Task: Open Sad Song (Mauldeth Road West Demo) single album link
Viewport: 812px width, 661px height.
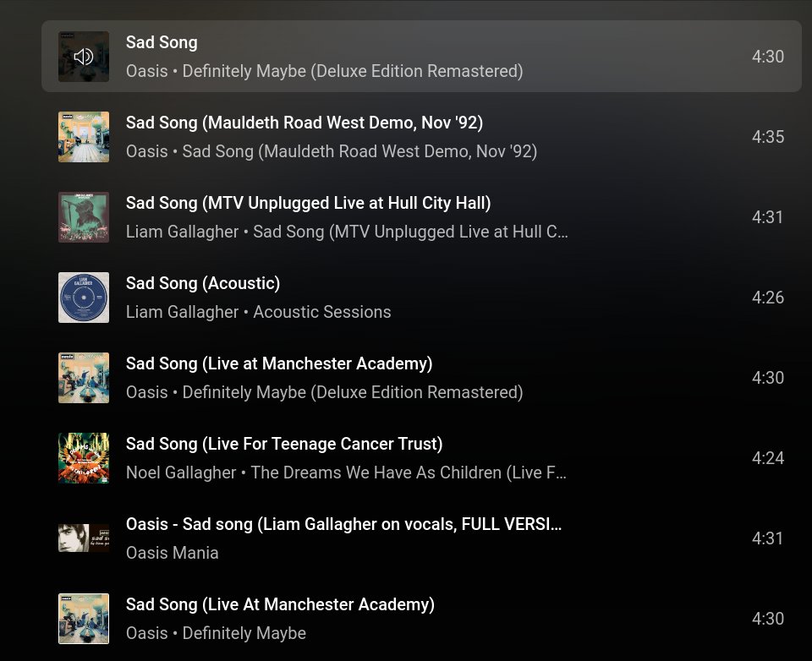Action: tap(360, 151)
